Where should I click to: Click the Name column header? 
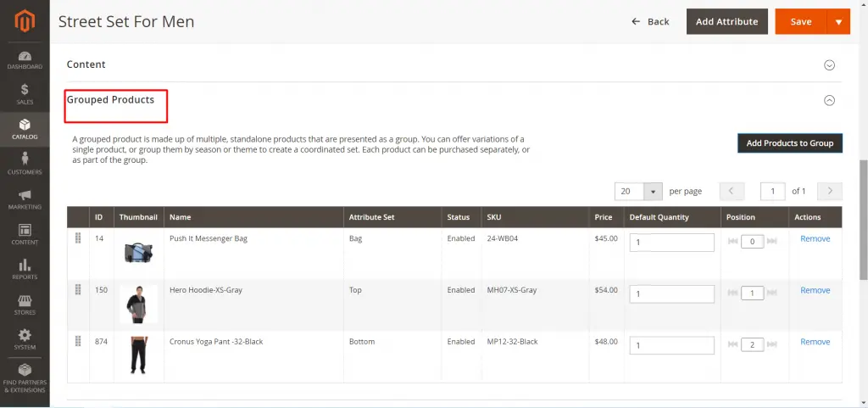(180, 217)
